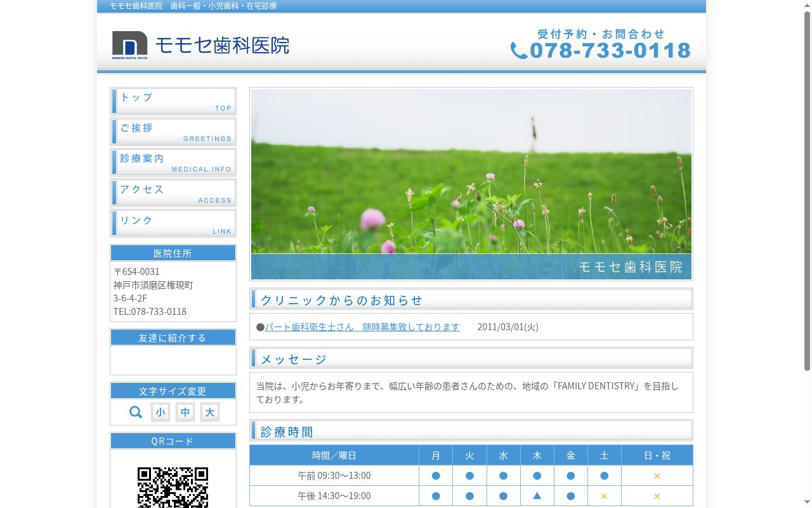812x508 pixels.
Task: Click the circle mark for Monday morning
Action: (436, 476)
